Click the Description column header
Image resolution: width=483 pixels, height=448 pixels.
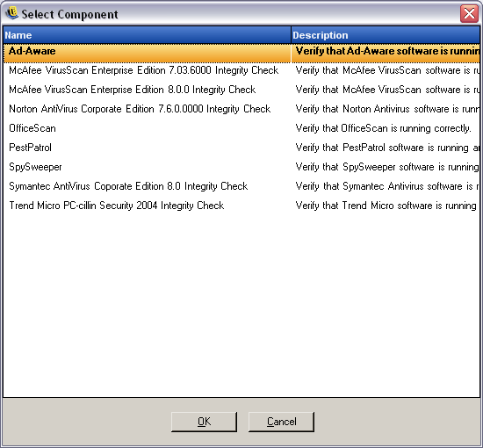[x=386, y=35]
